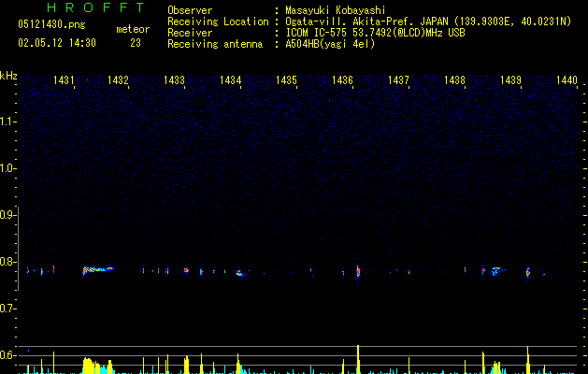The height and width of the screenshot is (374, 588).
Task: Click the kHz axis unit label
Action: 8,76
